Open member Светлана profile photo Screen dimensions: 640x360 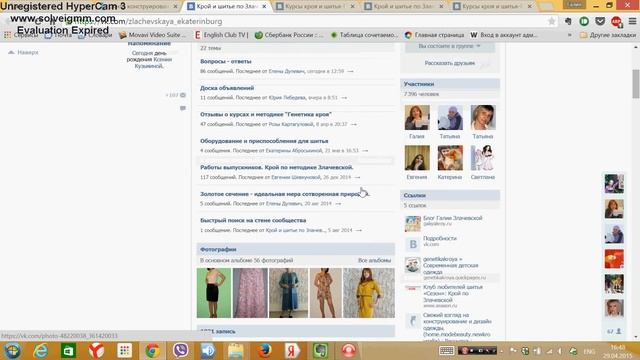[x=483, y=158]
